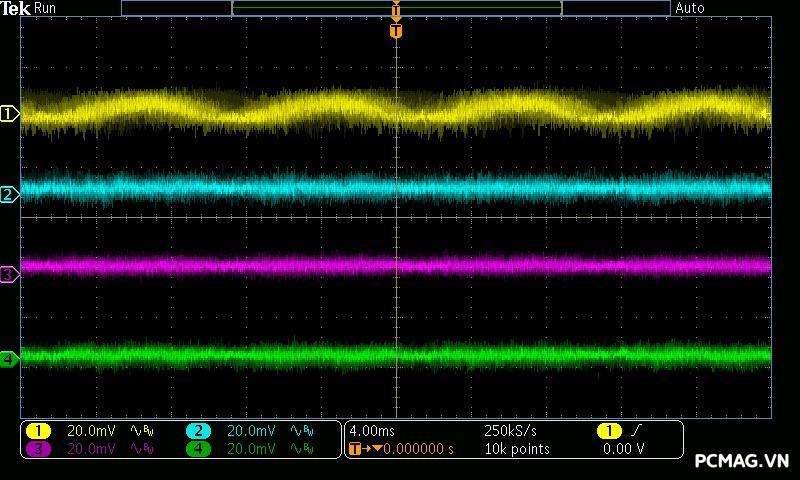Select the cyan channel 2 badge
This screenshot has height=480, width=800.
point(198,431)
